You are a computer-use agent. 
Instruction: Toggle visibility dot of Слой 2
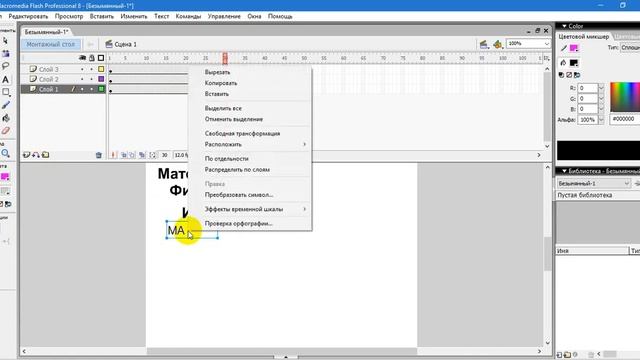[x=82, y=79]
